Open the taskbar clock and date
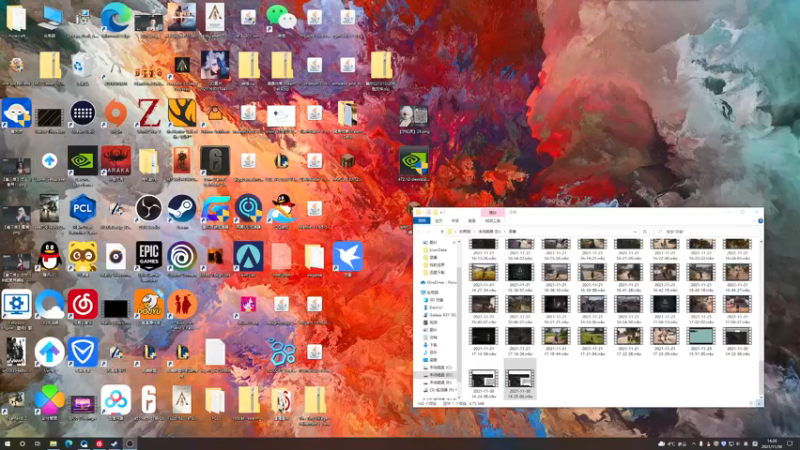This screenshot has height=450, width=800. coord(771,443)
